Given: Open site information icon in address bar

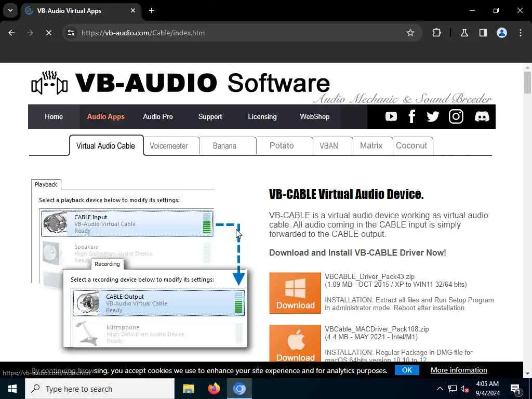Looking at the screenshot, I should pyautogui.click(x=71, y=33).
